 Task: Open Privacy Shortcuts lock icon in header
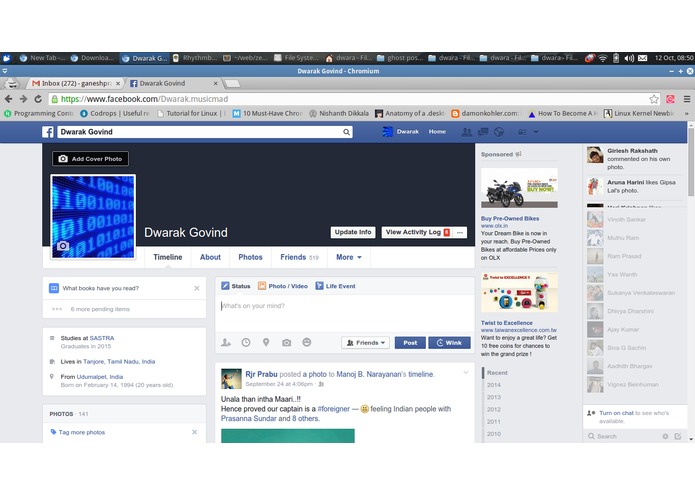pyautogui.click(x=523, y=132)
